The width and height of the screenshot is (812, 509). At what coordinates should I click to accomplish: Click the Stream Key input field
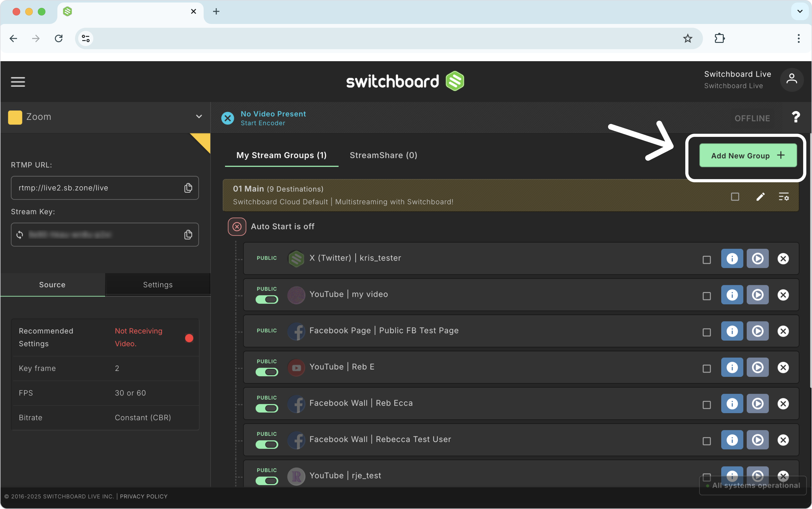point(105,235)
